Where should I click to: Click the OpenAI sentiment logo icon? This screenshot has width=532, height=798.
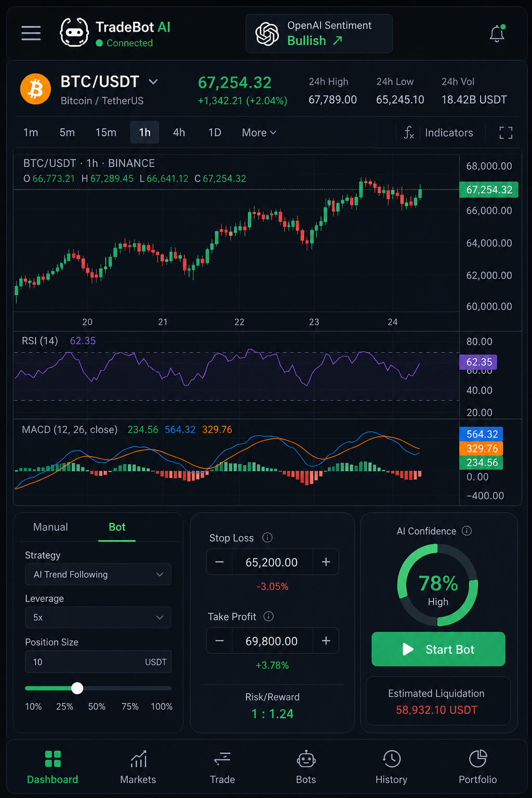(x=267, y=34)
